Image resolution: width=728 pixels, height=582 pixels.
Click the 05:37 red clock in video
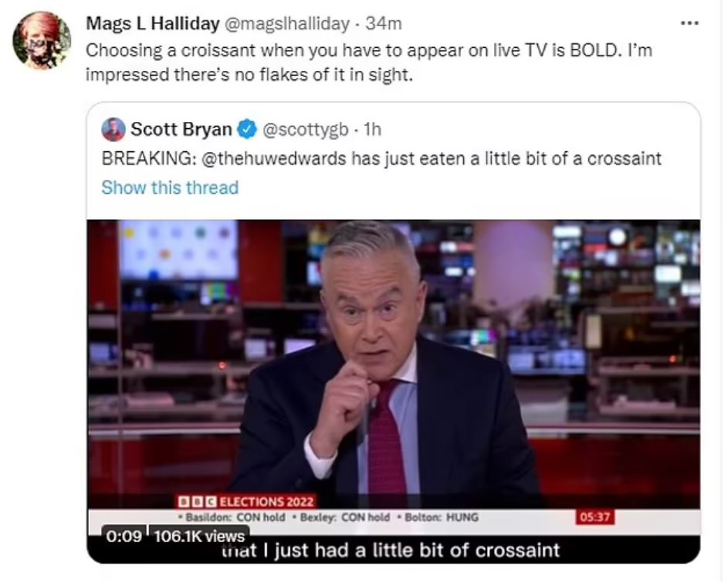click(x=596, y=517)
